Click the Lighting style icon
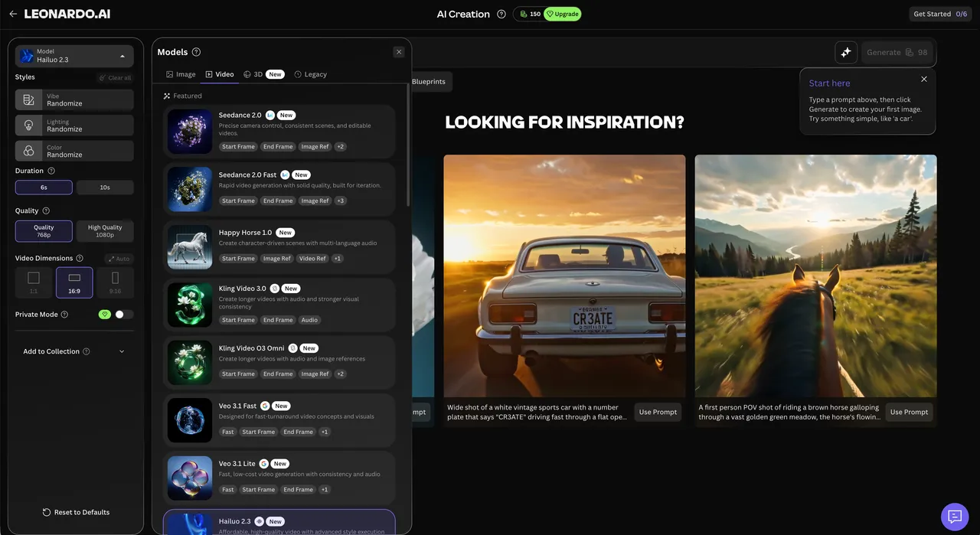Screen dimensions: 980x535 click(x=28, y=126)
